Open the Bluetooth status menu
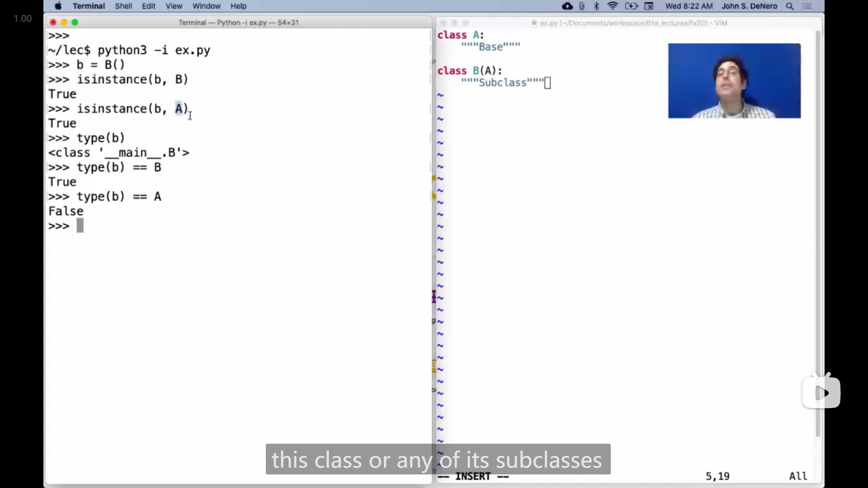The height and width of the screenshot is (488, 868). tap(596, 6)
